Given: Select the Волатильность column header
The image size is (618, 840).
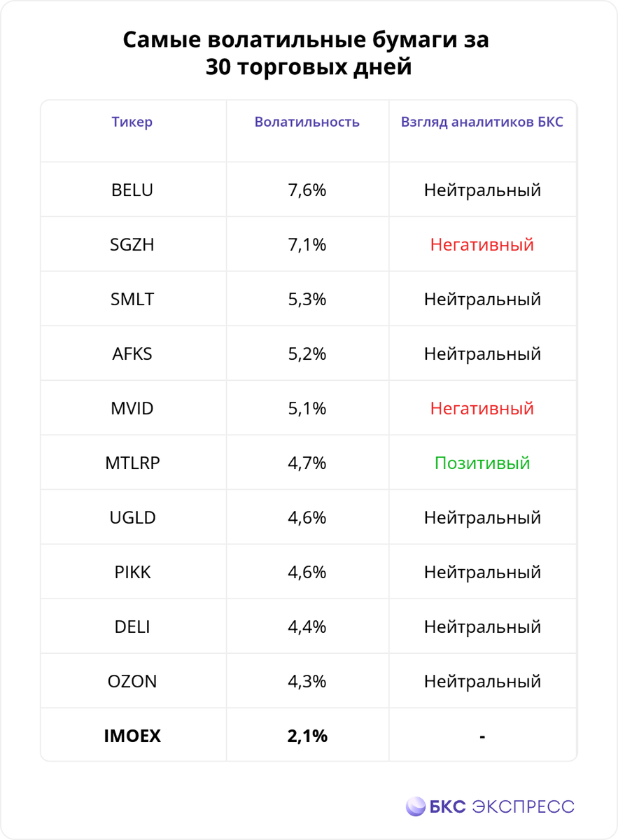Looking at the screenshot, I should pos(307,122).
